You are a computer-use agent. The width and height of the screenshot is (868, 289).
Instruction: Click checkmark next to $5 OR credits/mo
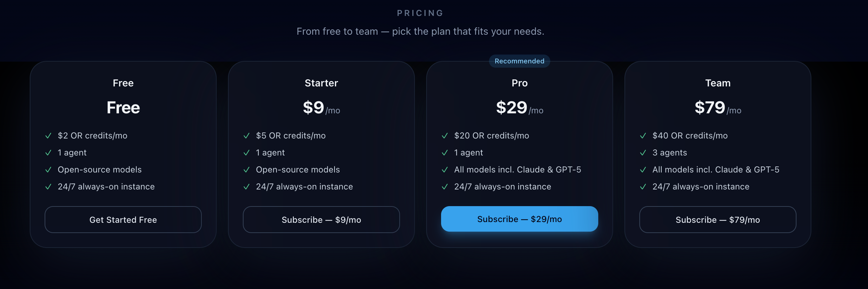click(x=247, y=136)
